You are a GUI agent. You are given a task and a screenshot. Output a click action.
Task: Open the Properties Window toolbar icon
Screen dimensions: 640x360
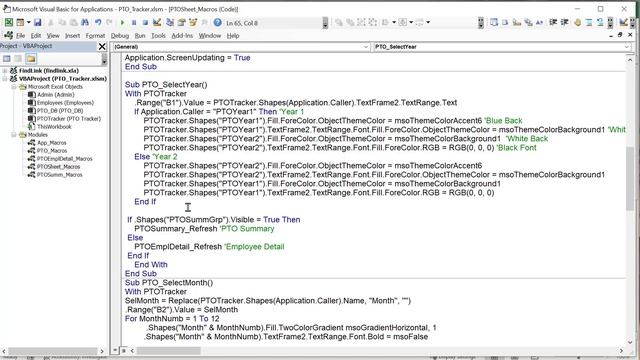point(181,22)
